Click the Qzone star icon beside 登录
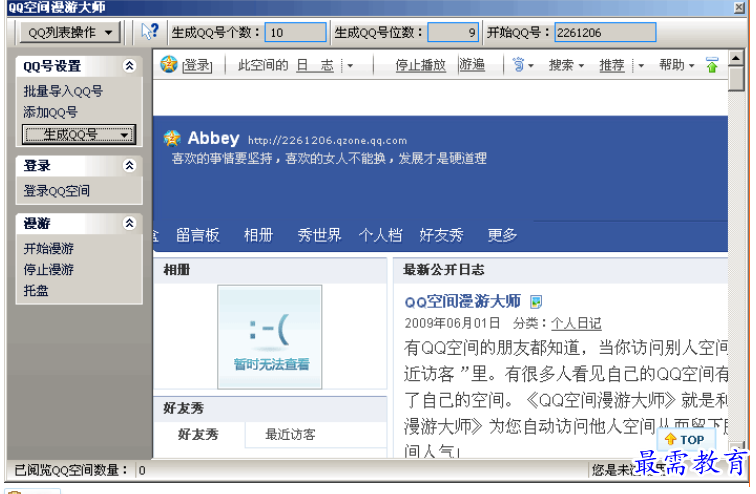 click(x=169, y=64)
